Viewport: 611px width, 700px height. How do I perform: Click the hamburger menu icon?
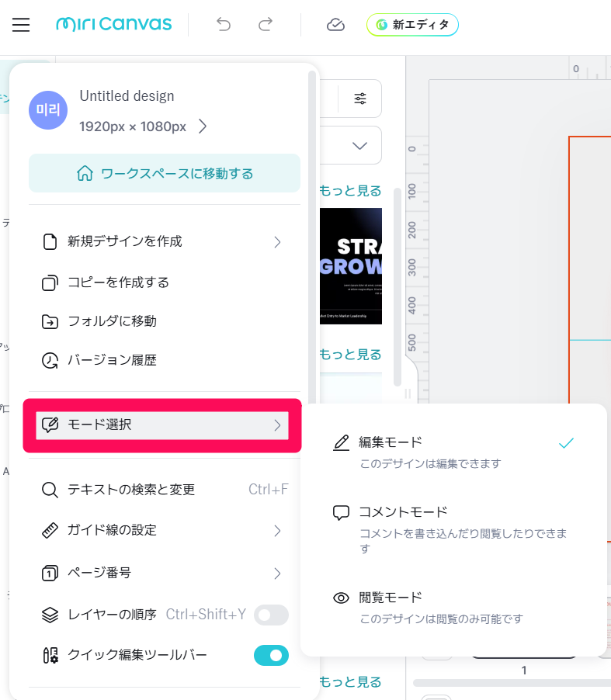coord(21,25)
